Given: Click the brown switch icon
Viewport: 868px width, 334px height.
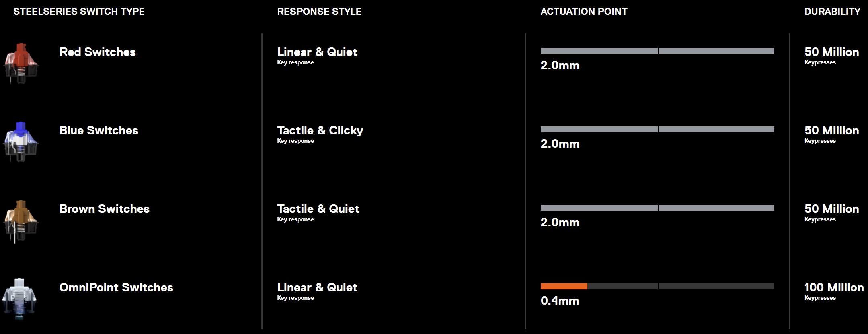Looking at the screenshot, I should click(21, 221).
